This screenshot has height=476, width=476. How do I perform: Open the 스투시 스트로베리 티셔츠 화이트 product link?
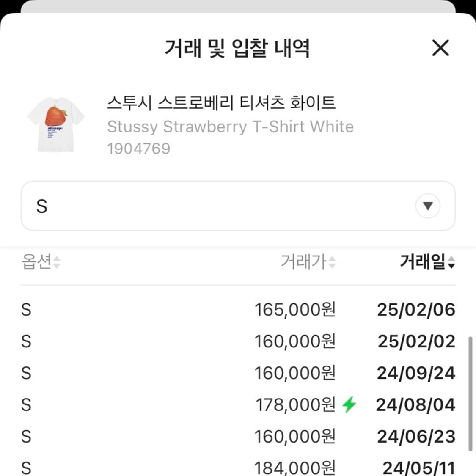[x=221, y=103]
